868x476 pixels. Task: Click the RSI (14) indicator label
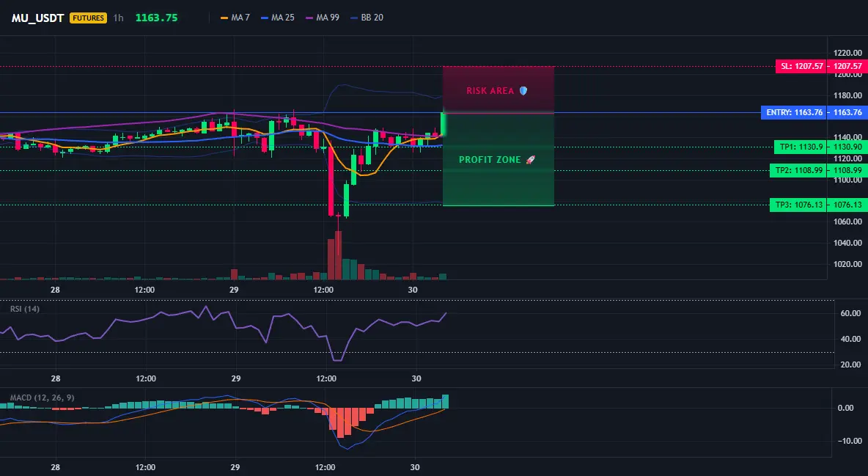pyautogui.click(x=25, y=309)
